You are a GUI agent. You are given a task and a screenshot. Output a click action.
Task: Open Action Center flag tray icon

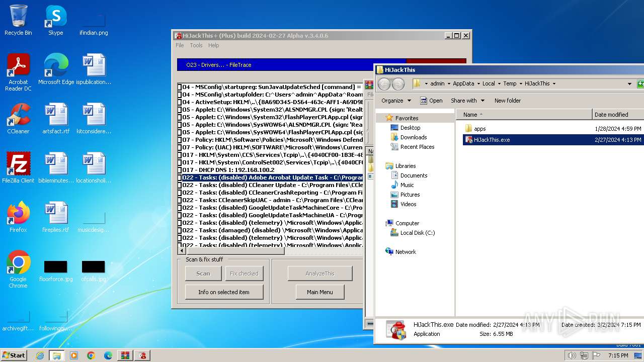click(596, 355)
